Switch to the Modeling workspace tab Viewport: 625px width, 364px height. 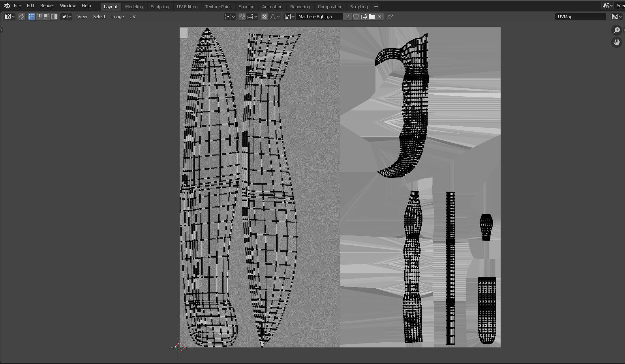134,7
